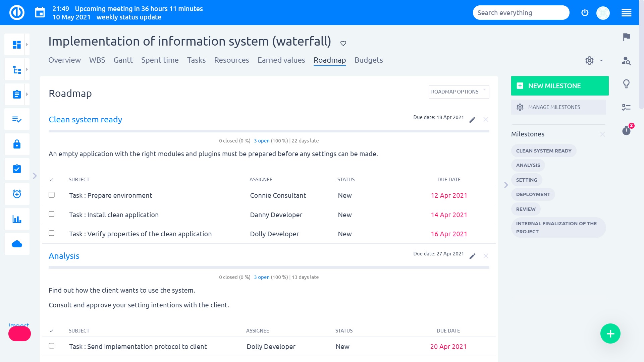The width and height of the screenshot is (644, 362).
Task: Open the Roadmap Options dropdown
Action: [x=459, y=92]
